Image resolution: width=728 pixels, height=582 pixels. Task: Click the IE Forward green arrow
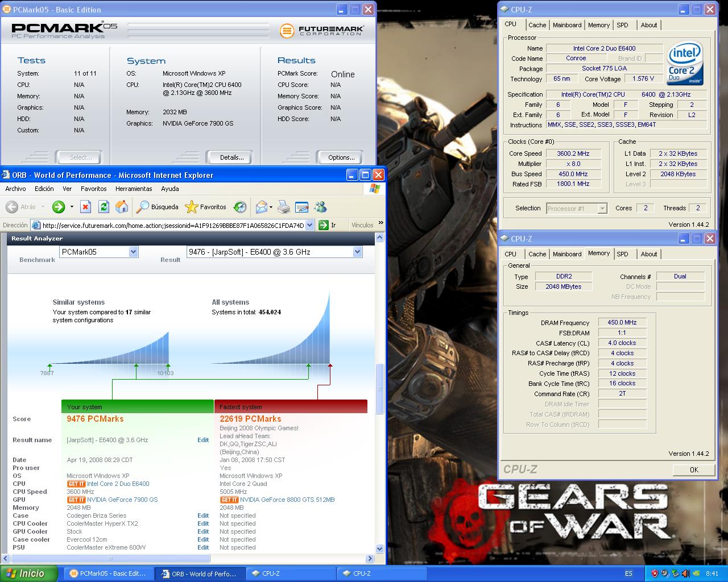coord(59,207)
